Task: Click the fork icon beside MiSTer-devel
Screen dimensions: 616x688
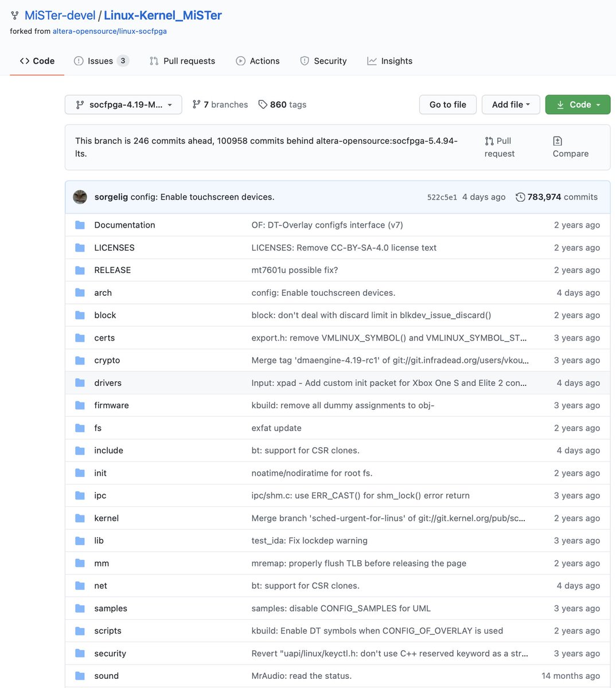Action: coord(14,15)
